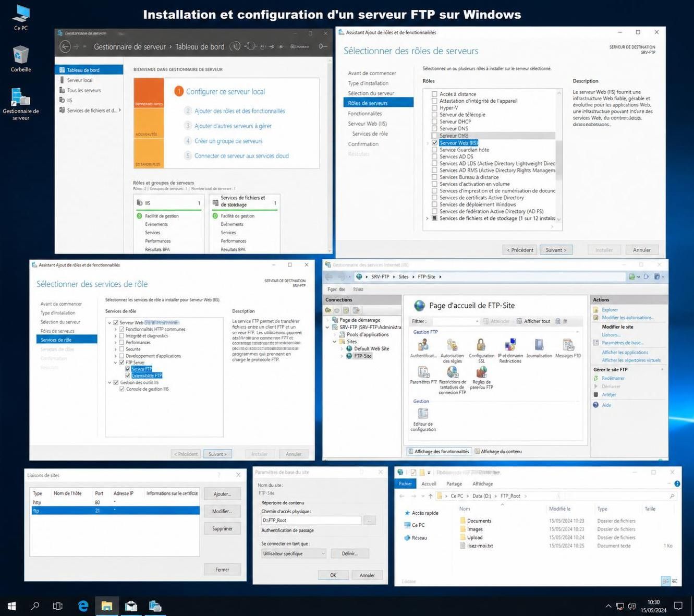
Task: Click Ajouter des rôles et des fonctionnalités
Action: (240, 111)
